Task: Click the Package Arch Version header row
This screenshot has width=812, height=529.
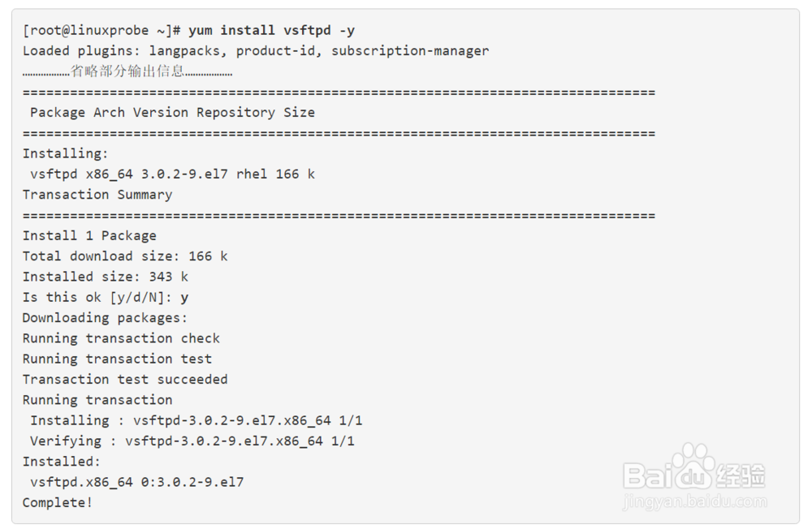Action: pos(172,112)
